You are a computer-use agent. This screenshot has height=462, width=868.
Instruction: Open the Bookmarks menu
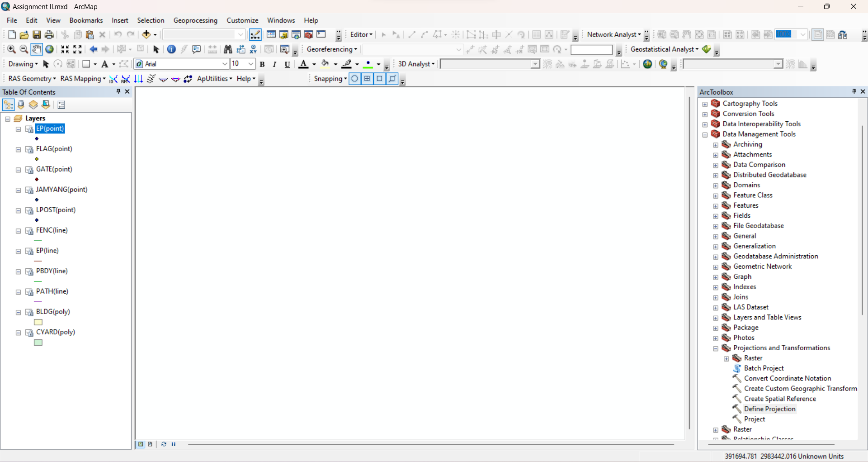[86, 20]
